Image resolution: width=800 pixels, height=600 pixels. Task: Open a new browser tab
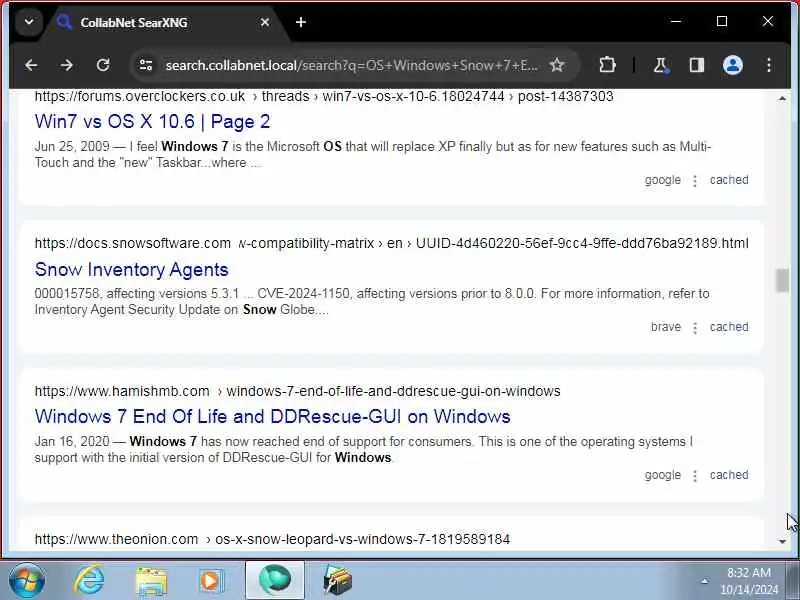301,22
